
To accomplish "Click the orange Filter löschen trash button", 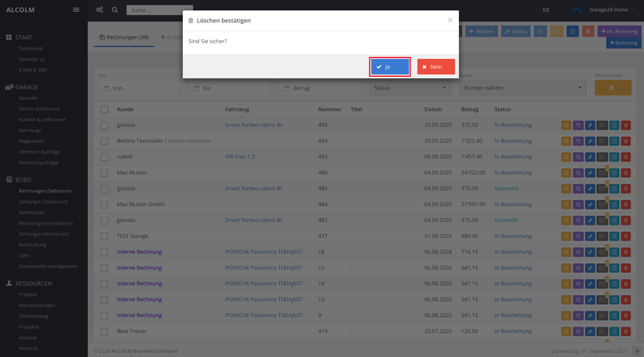I will (x=612, y=88).
